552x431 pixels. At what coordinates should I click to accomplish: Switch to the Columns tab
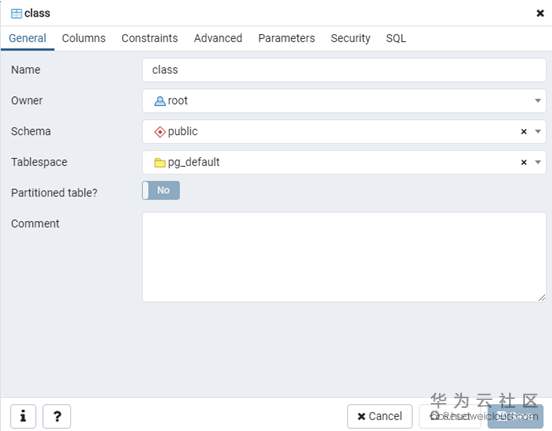[84, 38]
